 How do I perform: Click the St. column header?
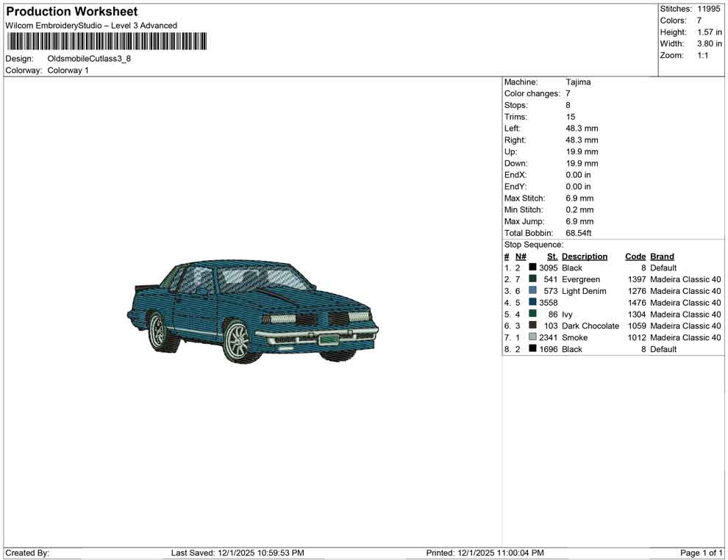click(x=552, y=256)
